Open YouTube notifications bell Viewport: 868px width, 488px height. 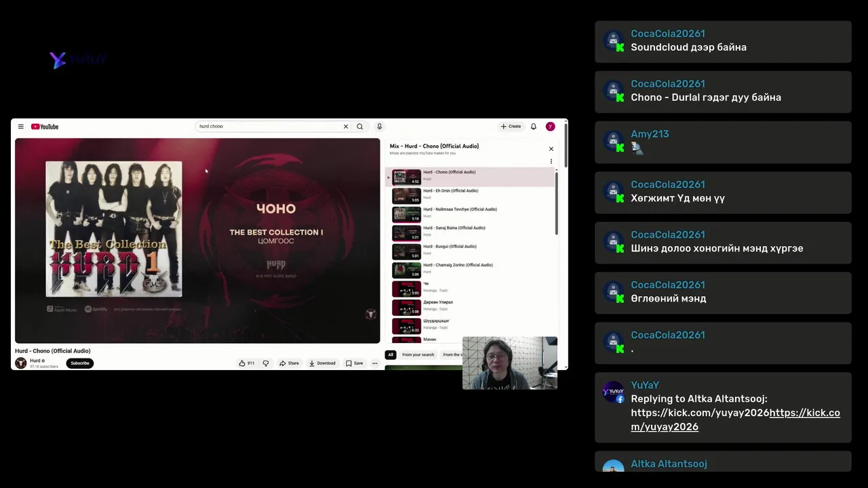[534, 127]
